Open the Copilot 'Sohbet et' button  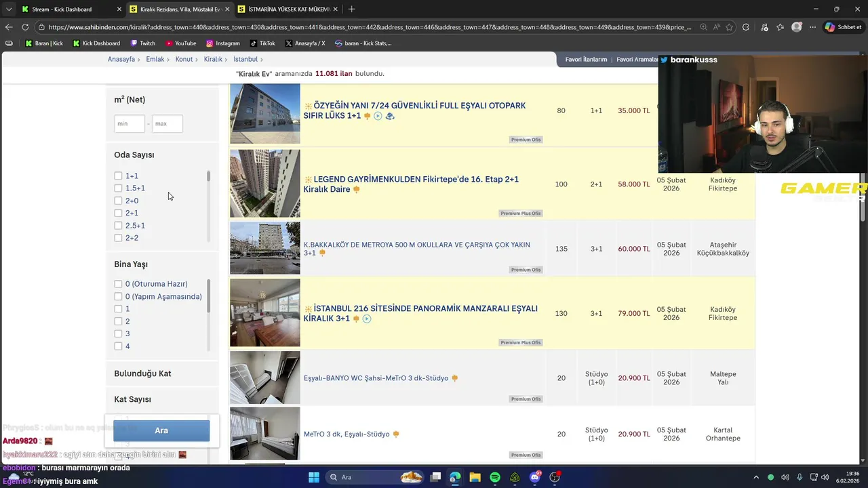coord(844,27)
